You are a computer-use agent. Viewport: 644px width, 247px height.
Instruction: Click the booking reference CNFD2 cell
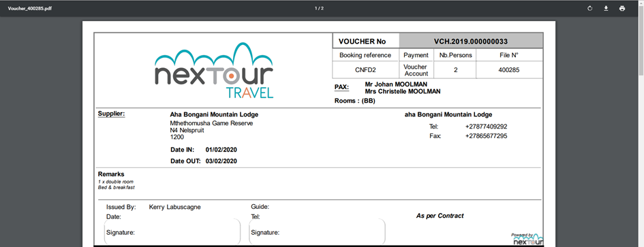[x=365, y=70]
